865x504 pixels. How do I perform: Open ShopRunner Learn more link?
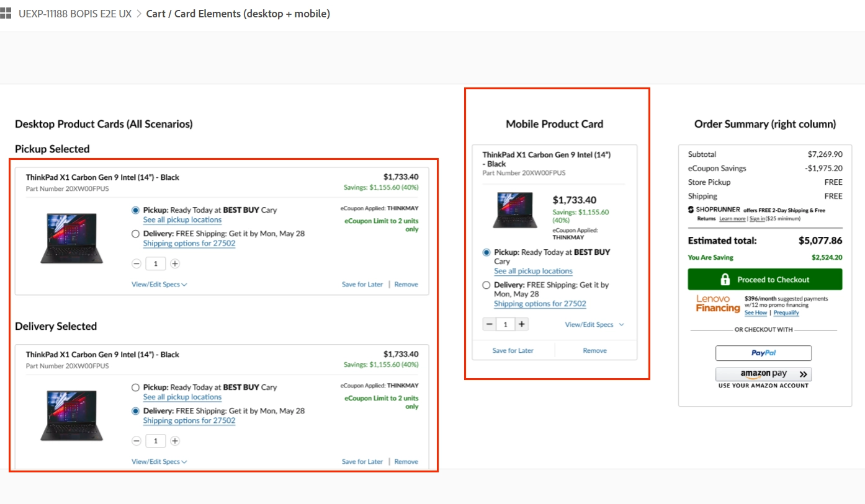[x=732, y=219]
